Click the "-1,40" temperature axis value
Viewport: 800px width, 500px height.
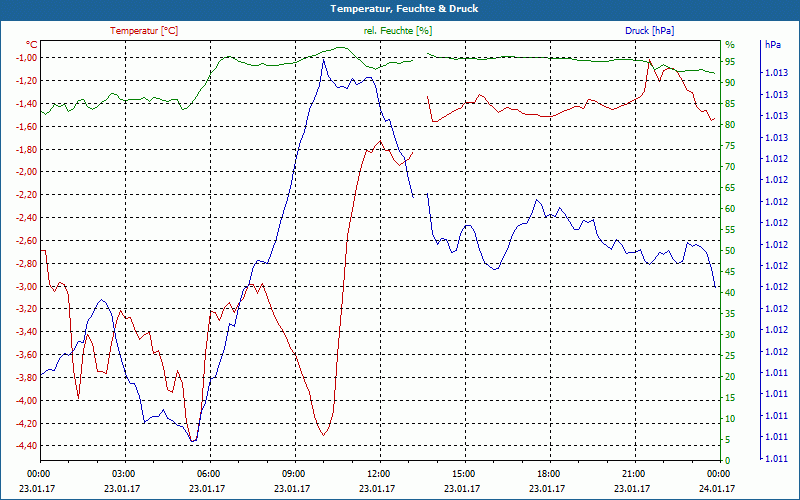pyautogui.click(x=27, y=103)
